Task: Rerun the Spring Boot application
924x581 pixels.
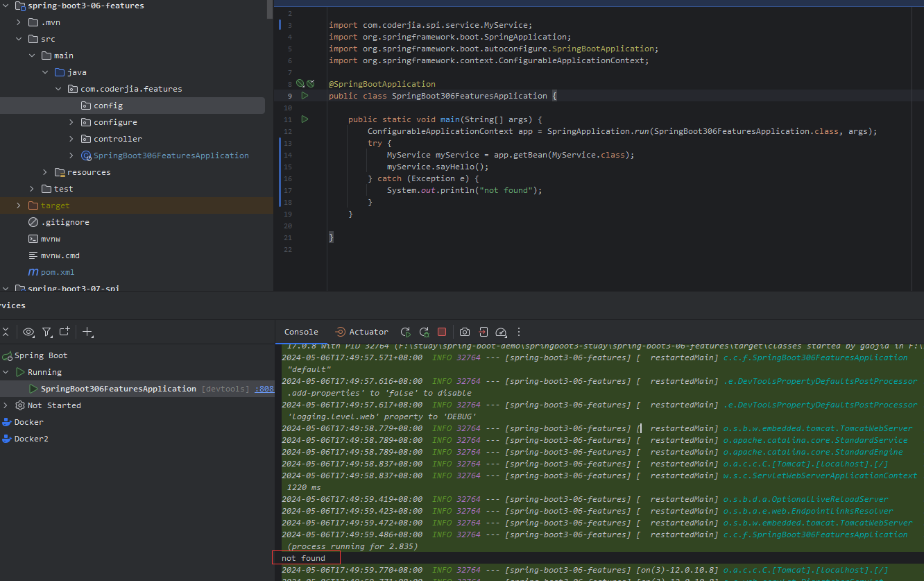Action: tap(406, 332)
